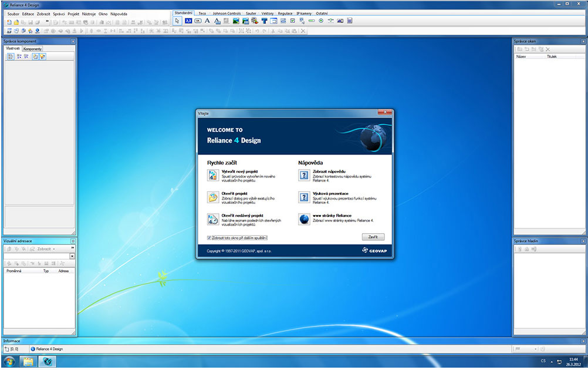Expand hidden items chevron in Vizuální adresace toolbar
588x370 pixels.
click(72, 248)
